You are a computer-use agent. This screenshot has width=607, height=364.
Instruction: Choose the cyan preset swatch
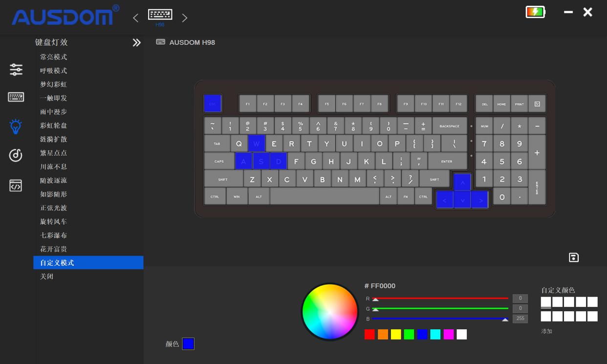435,334
